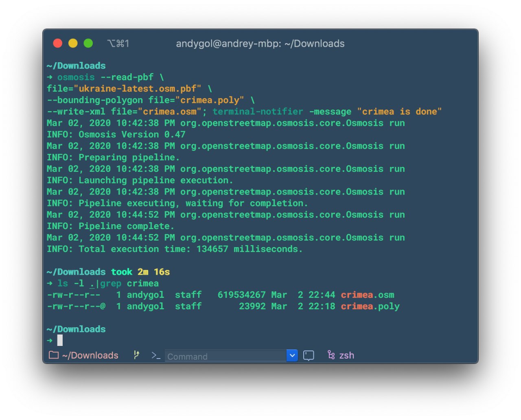Close the terminal window with red button
The width and height of the screenshot is (521, 420).
coord(58,43)
